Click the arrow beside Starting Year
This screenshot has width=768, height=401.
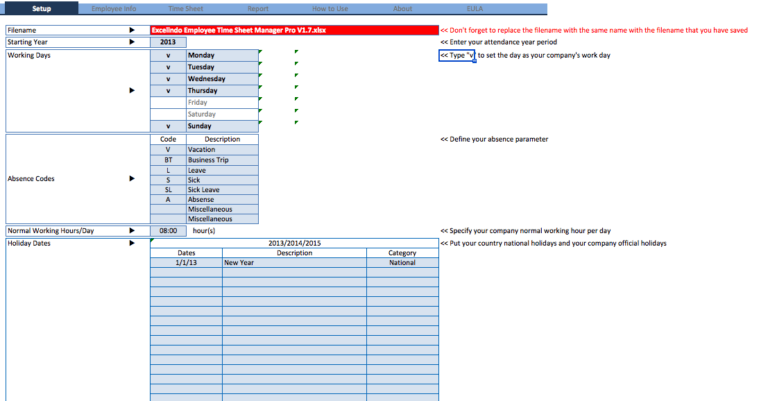click(132, 42)
